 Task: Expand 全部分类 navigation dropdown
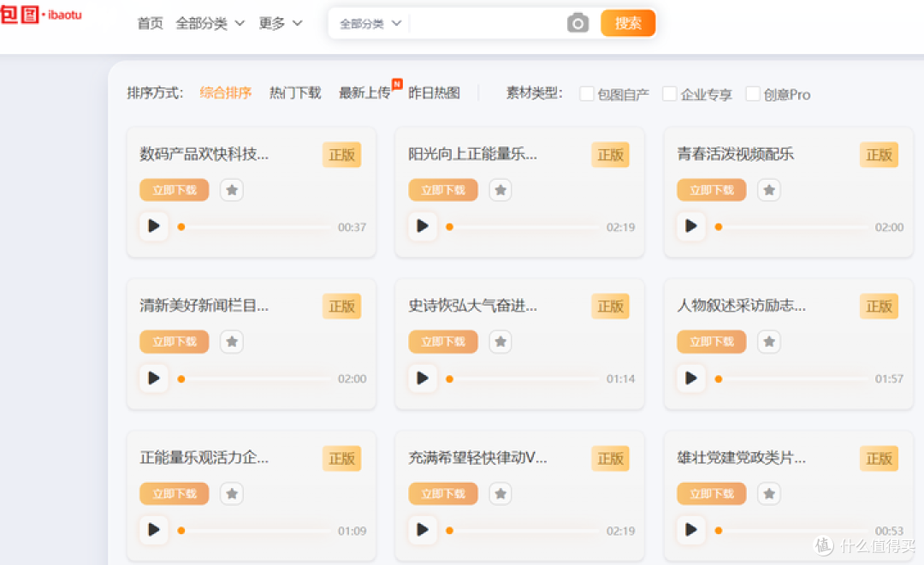pyautogui.click(x=210, y=23)
